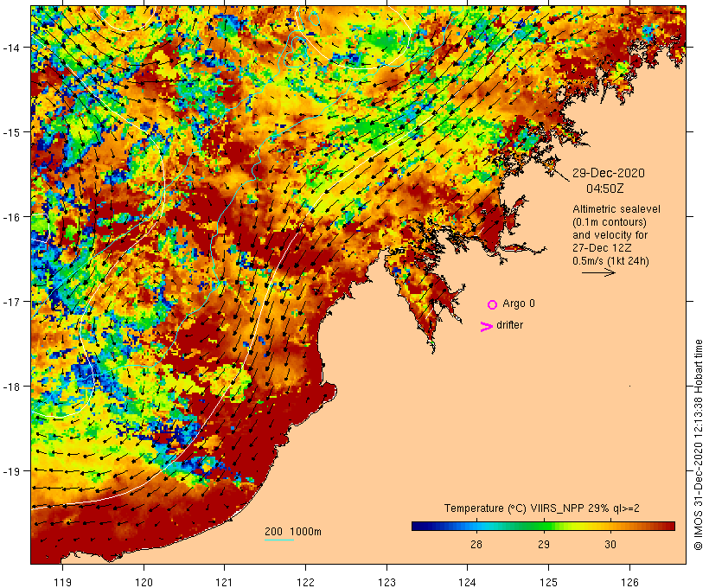
Task: Click latitude axis label -18
Action: 10,387
